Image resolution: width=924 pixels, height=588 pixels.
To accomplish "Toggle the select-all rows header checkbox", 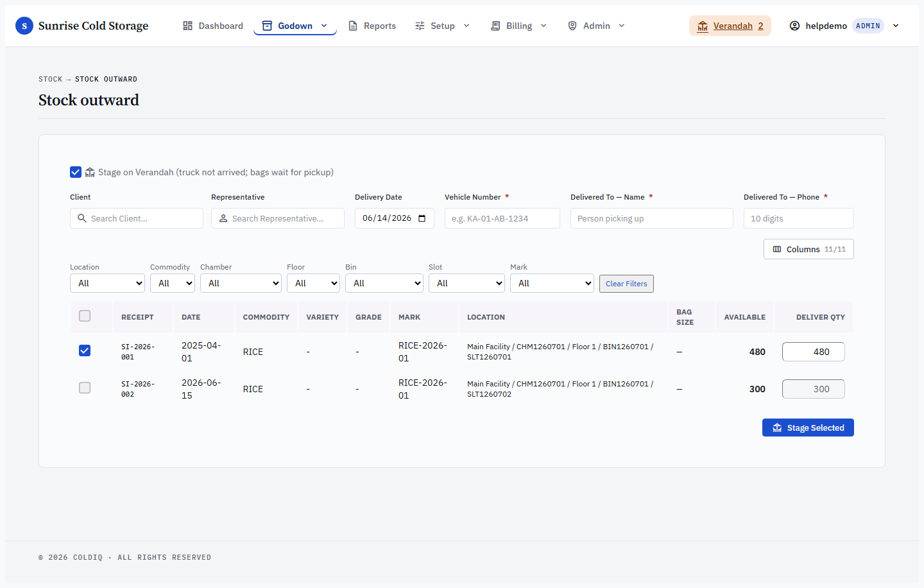I will pyautogui.click(x=85, y=316).
